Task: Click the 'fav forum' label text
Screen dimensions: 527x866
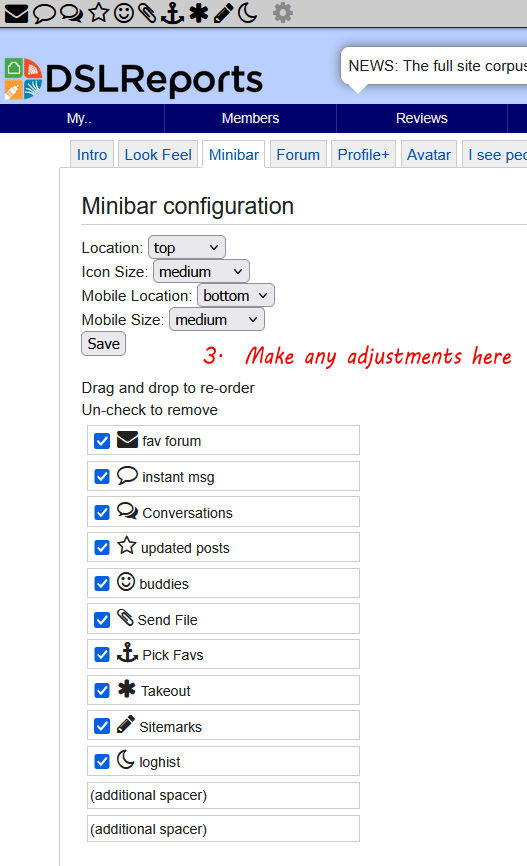Action: coord(171,441)
